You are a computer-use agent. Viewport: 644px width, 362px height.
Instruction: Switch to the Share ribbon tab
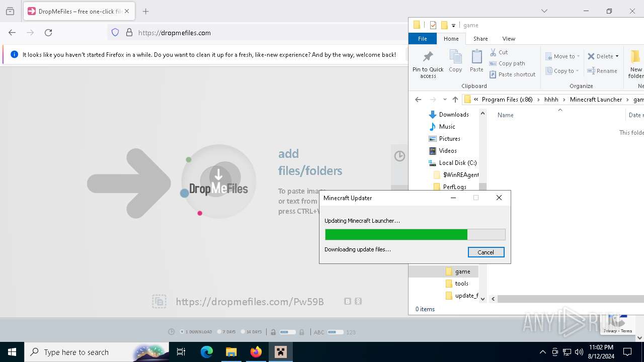pyautogui.click(x=480, y=39)
